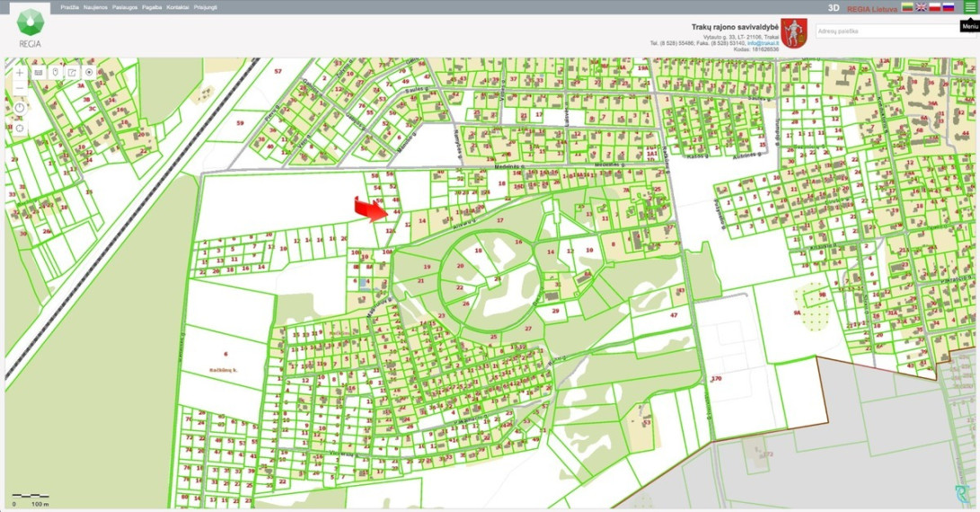
Task: Click parcel number 9A on map
Action: 797,313
